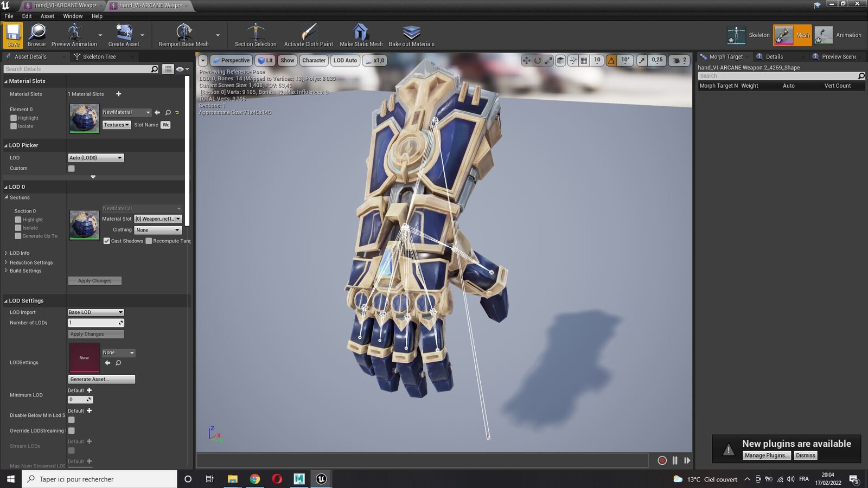The image size is (868, 488).
Task: Click the Generate Asset button
Action: tap(101, 379)
